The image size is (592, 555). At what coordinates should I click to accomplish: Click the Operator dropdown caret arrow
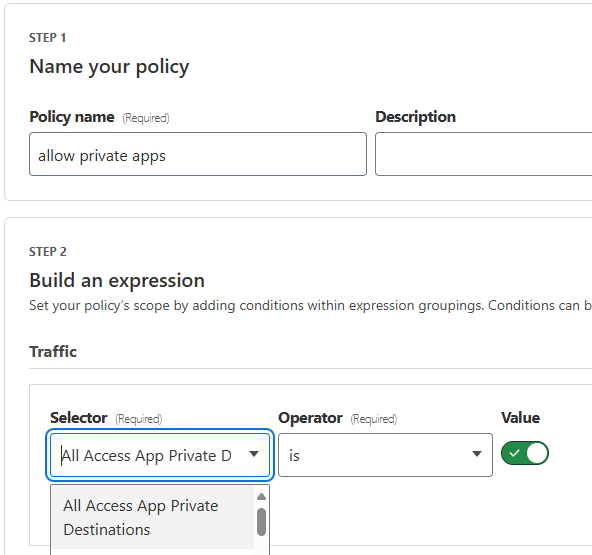point(477,454)
